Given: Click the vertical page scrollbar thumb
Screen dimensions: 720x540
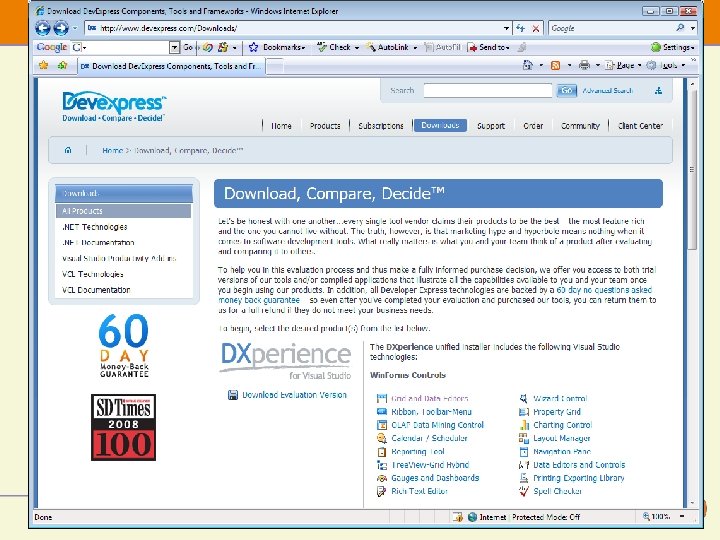Looking at the screenshot, I should [x=692, y=170].
